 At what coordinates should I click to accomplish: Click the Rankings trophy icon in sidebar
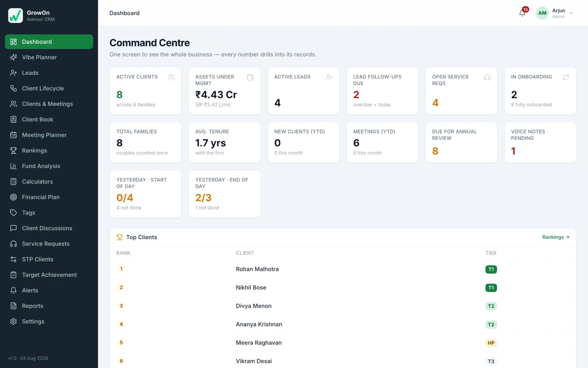[14, 151]
